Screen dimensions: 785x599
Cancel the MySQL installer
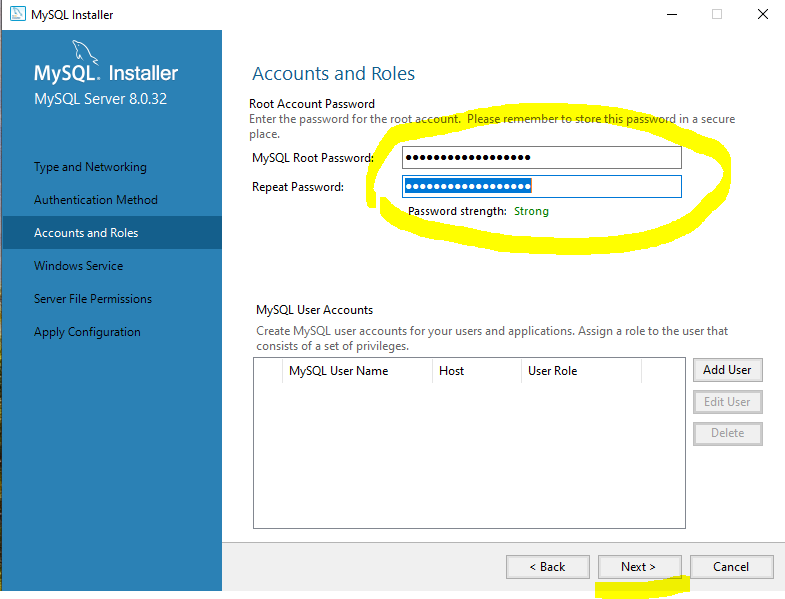pos(731,566)
